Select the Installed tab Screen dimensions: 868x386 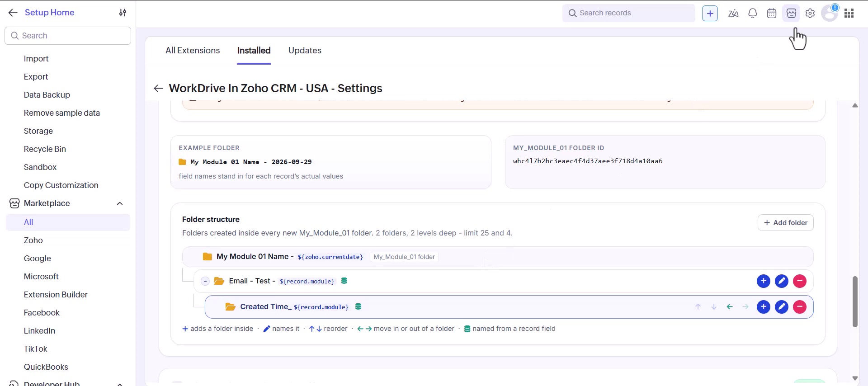[x=254, y=51]
